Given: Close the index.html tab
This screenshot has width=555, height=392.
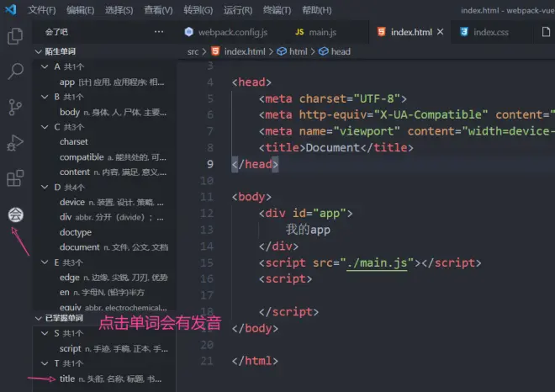Looking at the screenshot, I should click(x=440, y=32).
